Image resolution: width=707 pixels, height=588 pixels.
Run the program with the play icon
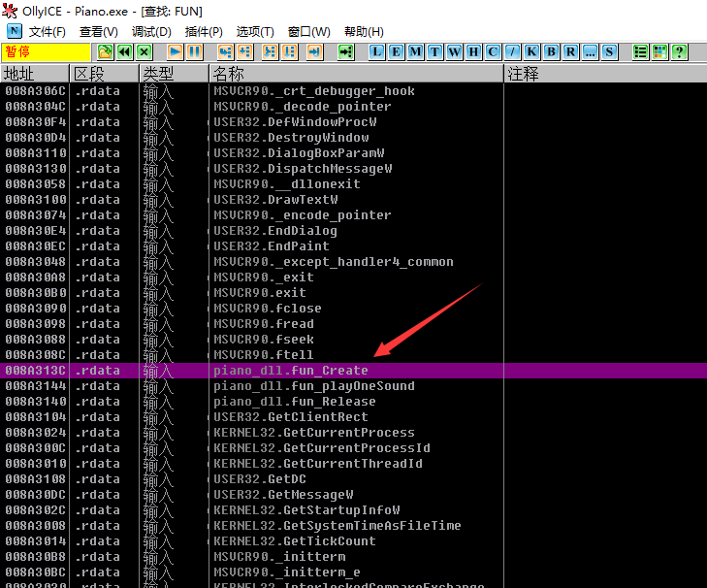pyautogui.click(x=175, y=51)
